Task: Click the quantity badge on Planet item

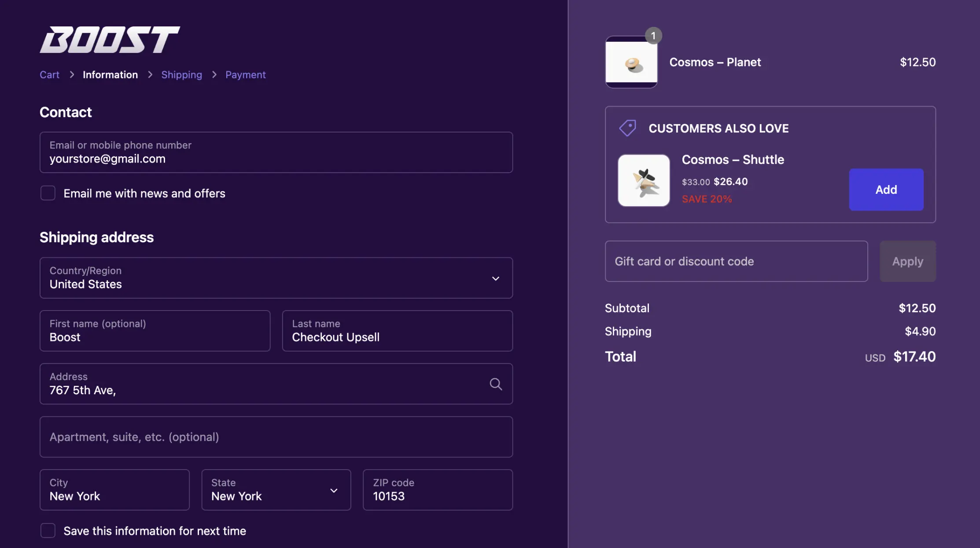Action: (x=653, y=36)
